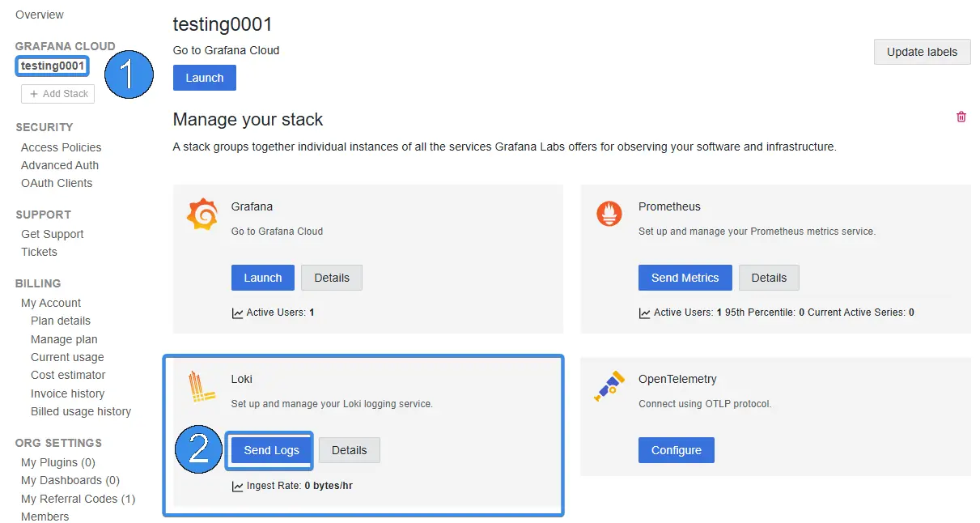Open My Dashboards (0)
The image size is (980, 523).
pyautogui.click(x=70, y=480)
